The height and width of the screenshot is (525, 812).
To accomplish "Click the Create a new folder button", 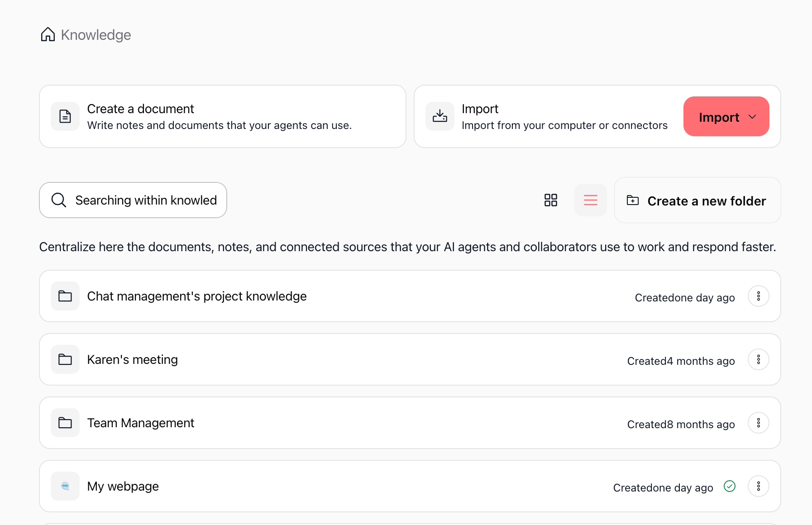I will click(x=697, y=200).
